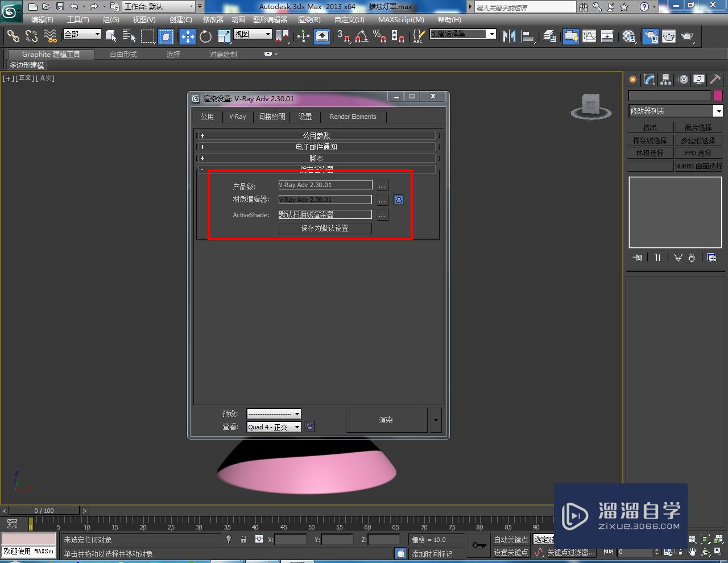Screen dimensions: 728x563
Task: Click Configure Modifier Sets icon
Action: point(712,258)
